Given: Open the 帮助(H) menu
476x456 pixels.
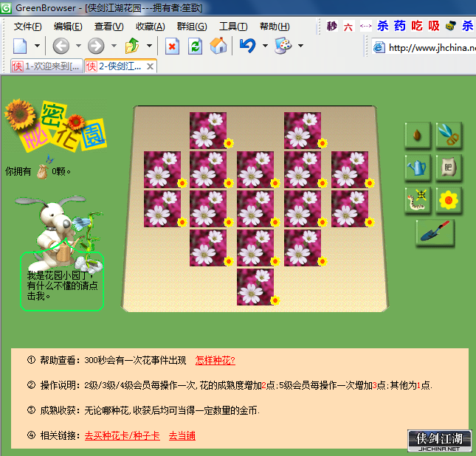Looking at the screenshot, I should 275,27.
